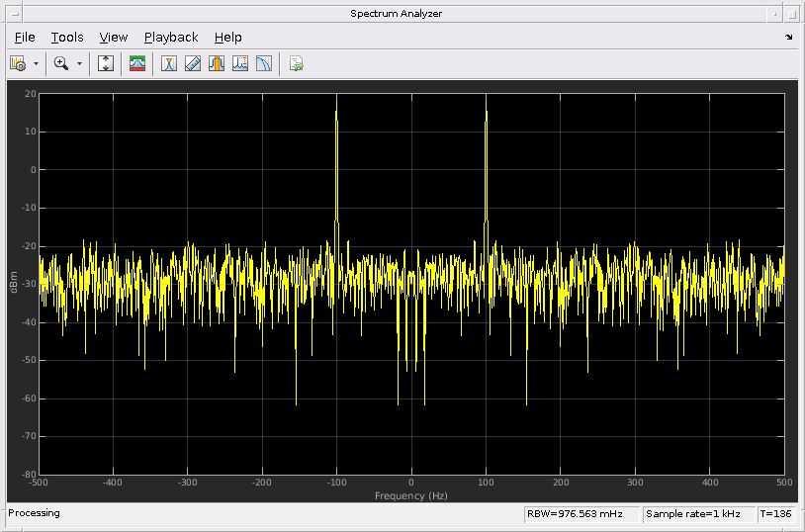Toggle the ruler Cursor Measurements icon
Screen dimensions: 805x532
(193, 63)
